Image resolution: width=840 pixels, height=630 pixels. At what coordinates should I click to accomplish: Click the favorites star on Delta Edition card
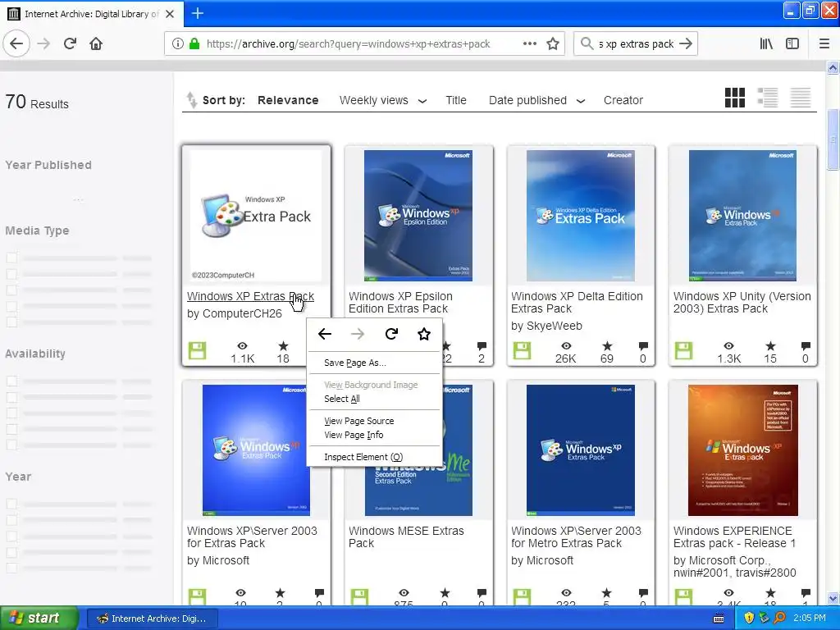606,346
